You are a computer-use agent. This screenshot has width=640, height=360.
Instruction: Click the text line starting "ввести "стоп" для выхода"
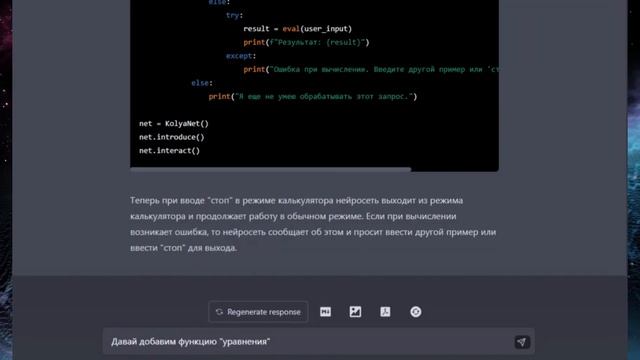coord(183,248)
